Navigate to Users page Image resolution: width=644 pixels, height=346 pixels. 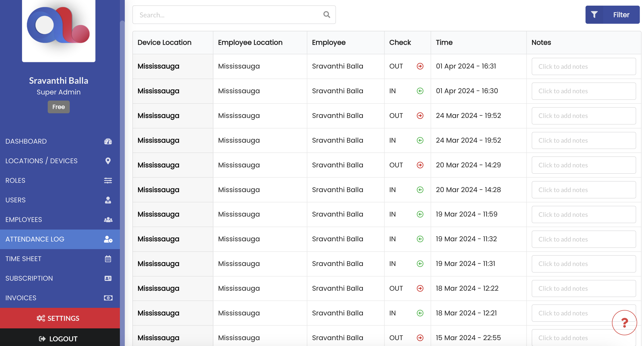pyautogui.click(x=60, y=200)
